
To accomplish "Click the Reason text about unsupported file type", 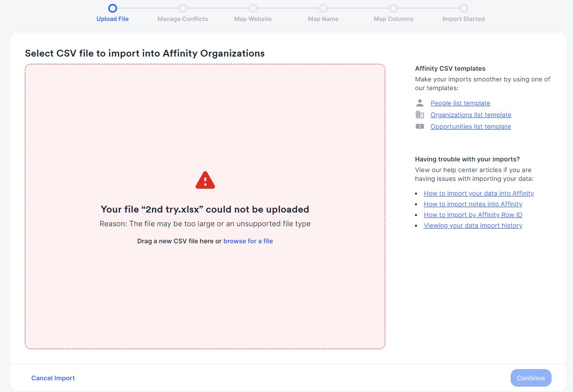I will point(205,224).
